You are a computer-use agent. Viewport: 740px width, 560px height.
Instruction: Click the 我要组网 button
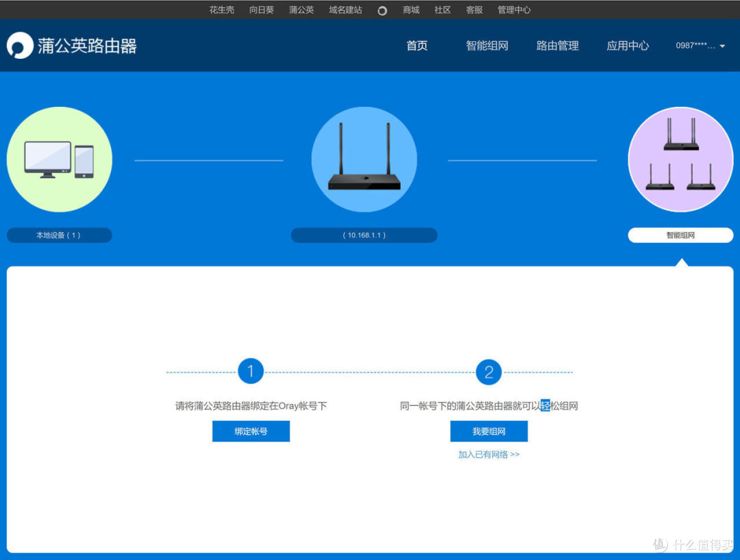coord(489,431)
